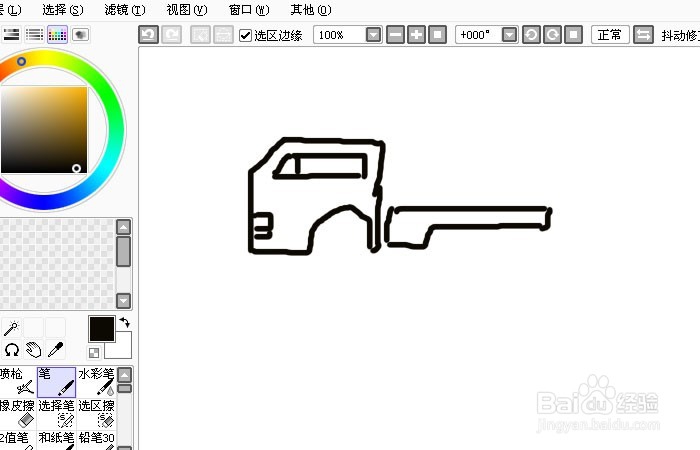Toggle the 选区边缘 checkbox

[x=245, y=35]
